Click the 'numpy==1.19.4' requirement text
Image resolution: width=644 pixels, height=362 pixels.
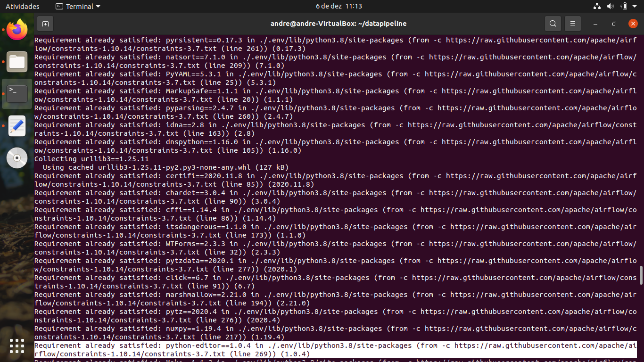[193, 329]
